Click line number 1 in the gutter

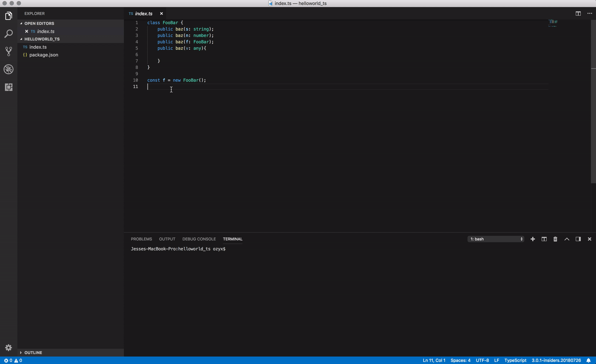(x=137, y=23)
